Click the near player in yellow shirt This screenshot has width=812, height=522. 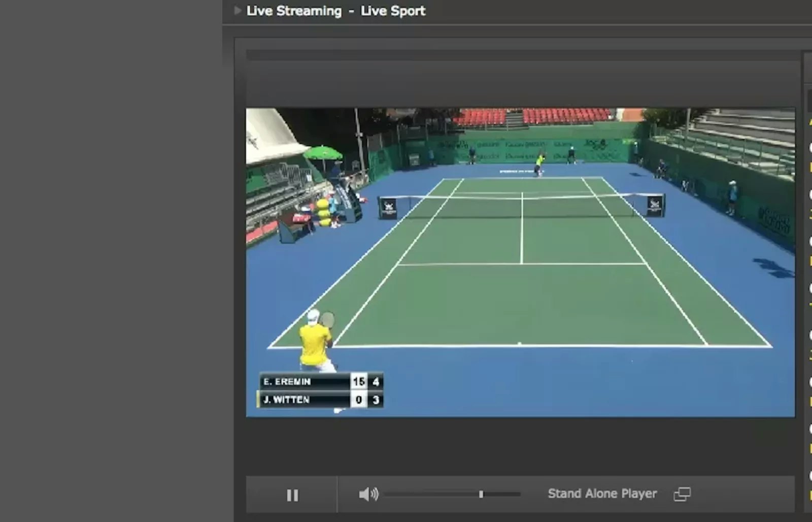coord(315,341)
